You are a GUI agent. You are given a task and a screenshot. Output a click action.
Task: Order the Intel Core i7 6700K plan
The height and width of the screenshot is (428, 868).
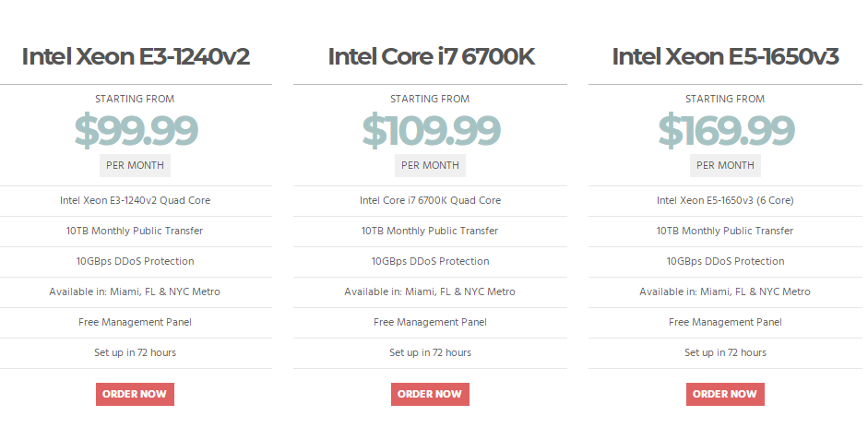click(x=430, y=394)
